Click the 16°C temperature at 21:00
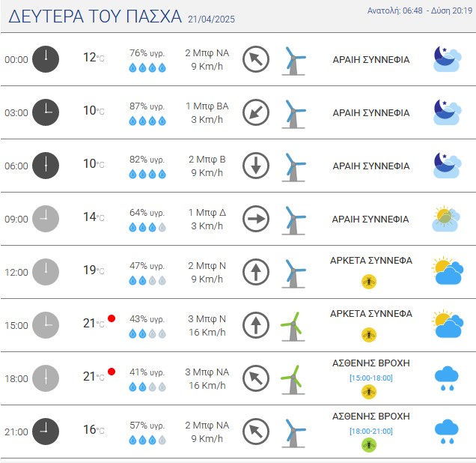This screenshot has height=463, width=476. coord(94,429)
